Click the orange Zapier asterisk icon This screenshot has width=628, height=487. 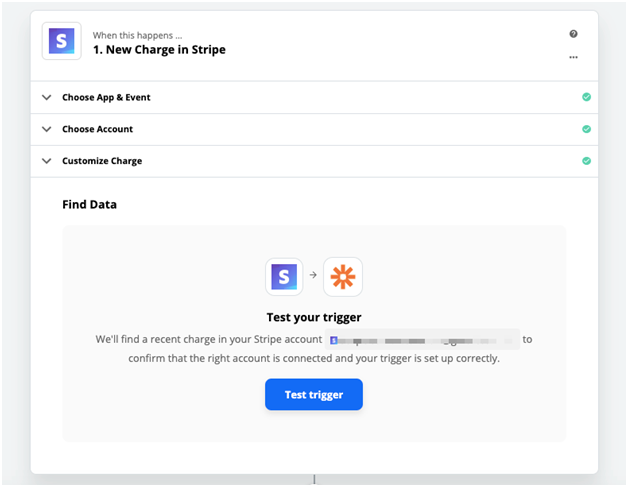(343, 277)
